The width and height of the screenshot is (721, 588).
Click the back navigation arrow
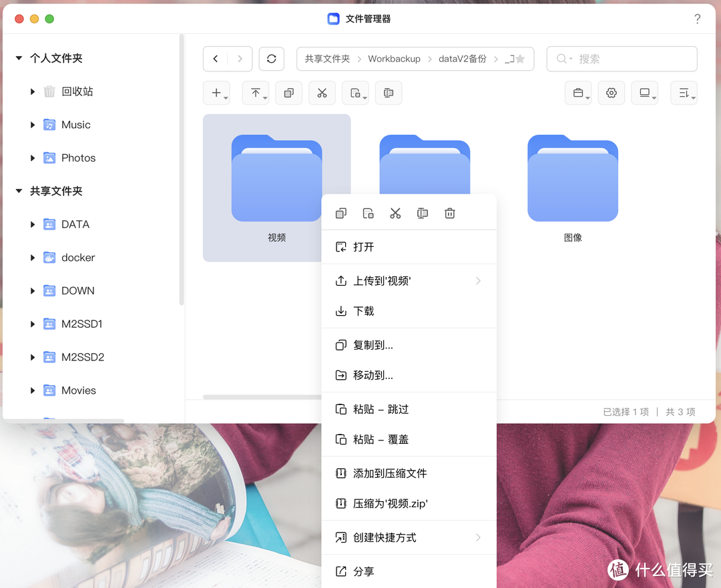point(215,59)
